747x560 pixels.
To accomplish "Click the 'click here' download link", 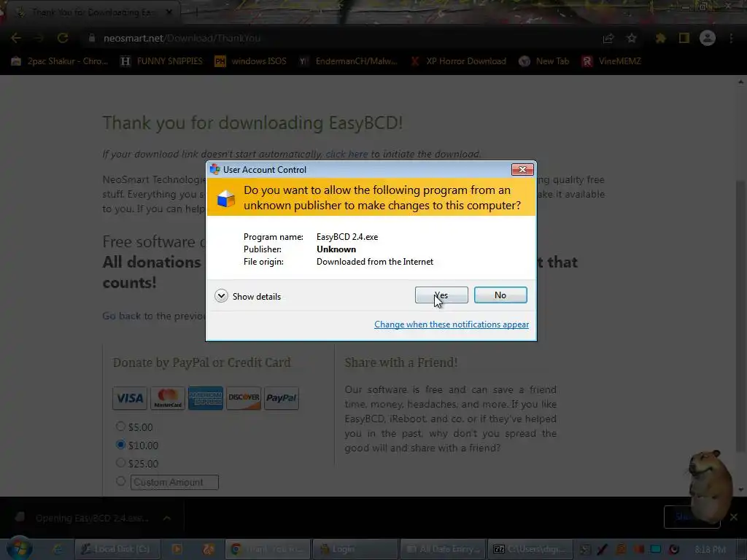I will 347,154.
